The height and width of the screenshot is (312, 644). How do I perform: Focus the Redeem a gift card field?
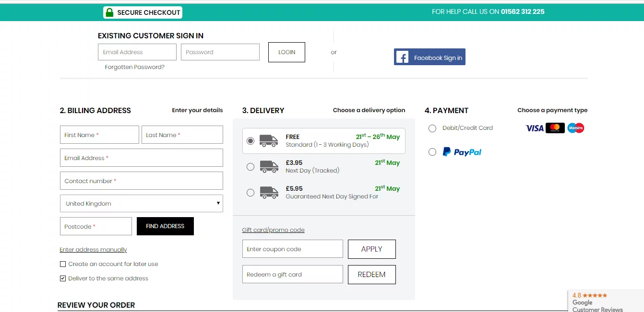293,275
